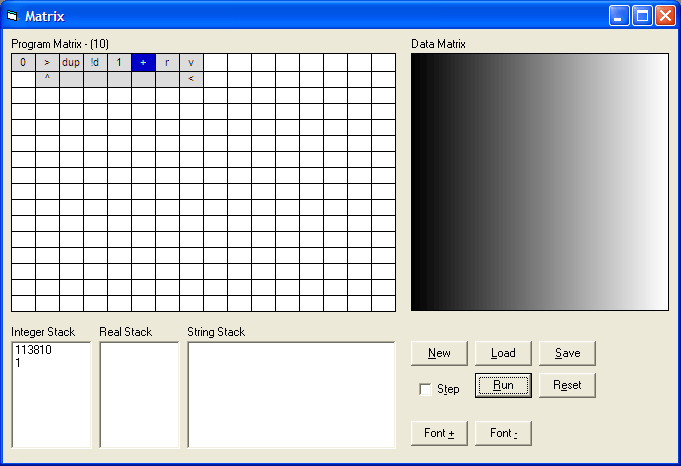The width and height of the screenshot is (681, 466).
Task: Select the highlighted '+' cell in Program Matrix
Action: pyautogui.click(x=143, y=62)
